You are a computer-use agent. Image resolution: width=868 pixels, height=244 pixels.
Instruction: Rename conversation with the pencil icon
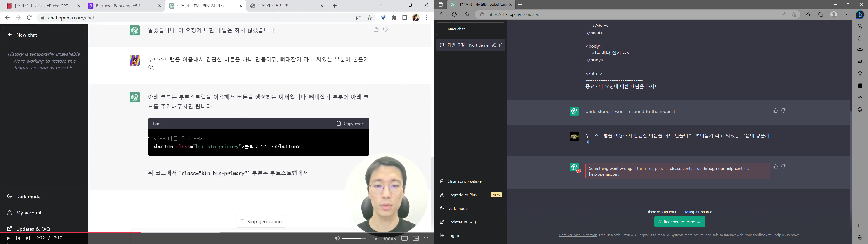(x=494, y=45)
